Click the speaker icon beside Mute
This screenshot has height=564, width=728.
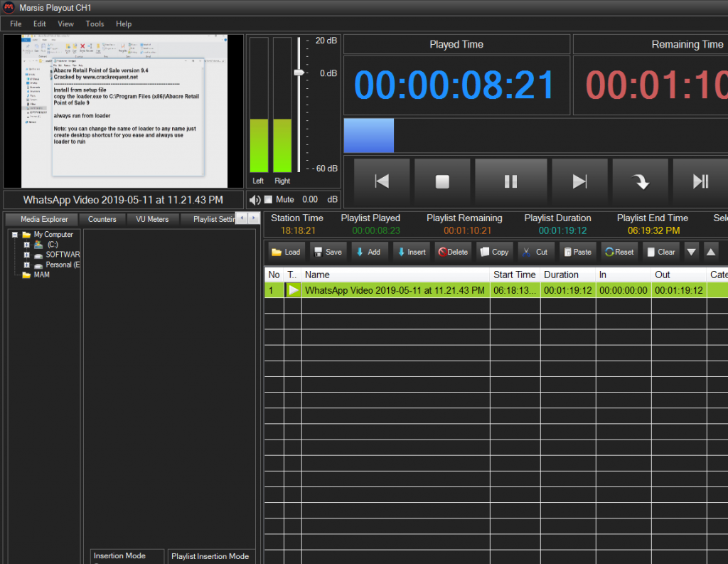pyautogui.click(x=255, y=200)
